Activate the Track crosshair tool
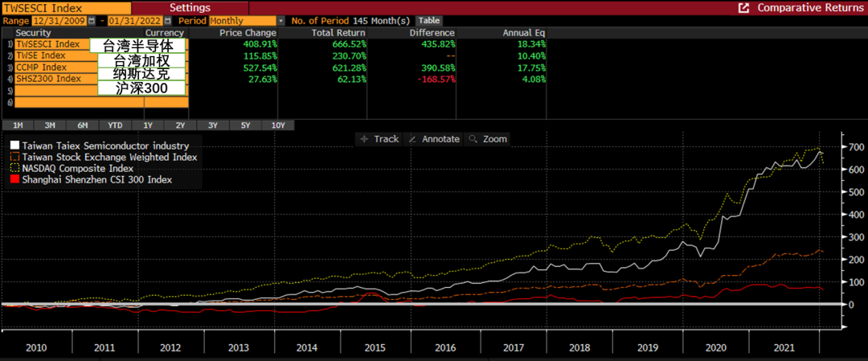Viewport: 868px width, 361px height. click(x=379, y=140)
